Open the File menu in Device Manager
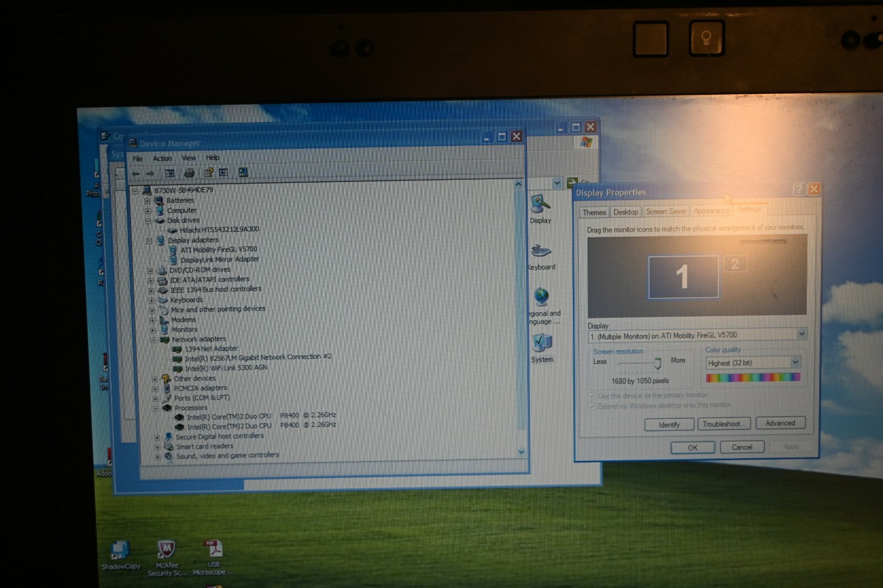The image size is (883, 588). click(137, 159)
